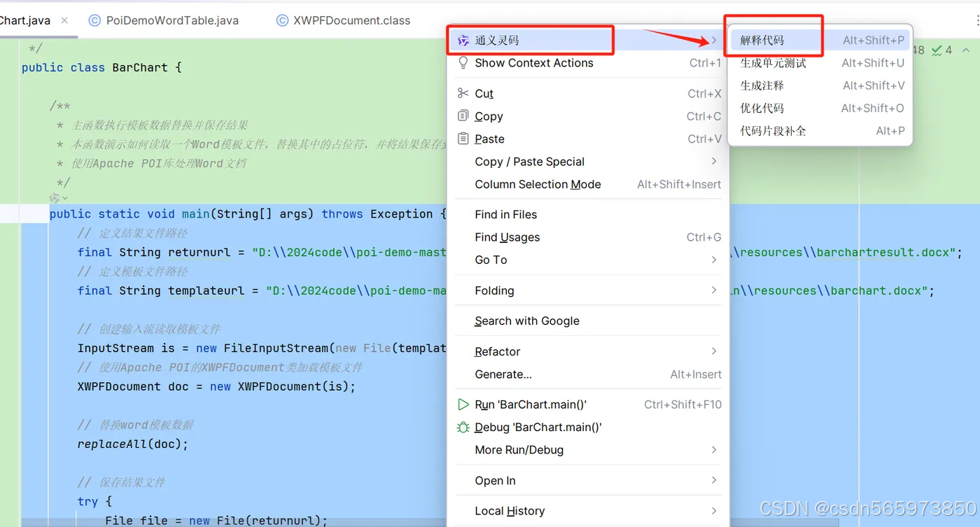This screenshot has width=980, height=527.
Task: Expand the Folding submenu
Action: [x=588, y=290]
